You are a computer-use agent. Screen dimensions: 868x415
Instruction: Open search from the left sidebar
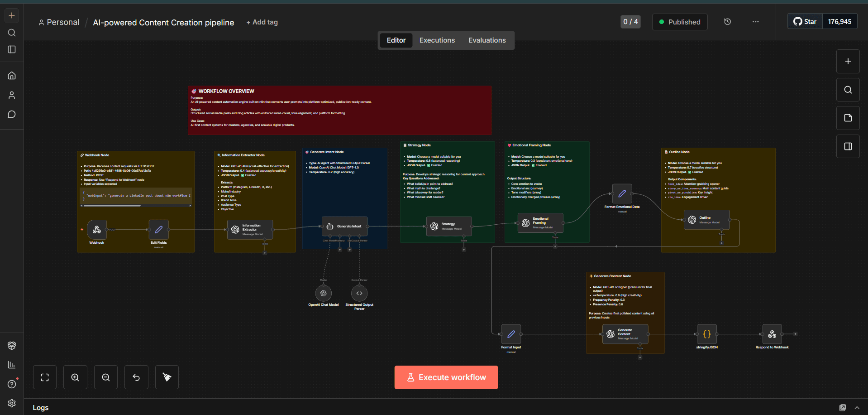[12, 33]
